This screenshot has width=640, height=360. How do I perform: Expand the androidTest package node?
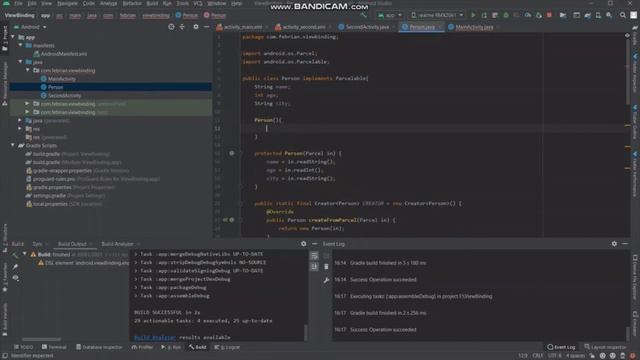point(28,104)
